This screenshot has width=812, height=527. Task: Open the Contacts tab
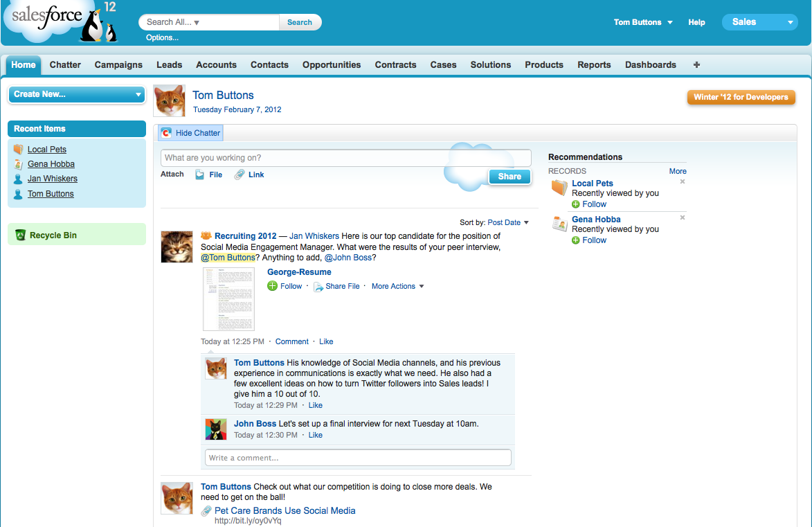[269, 65]
